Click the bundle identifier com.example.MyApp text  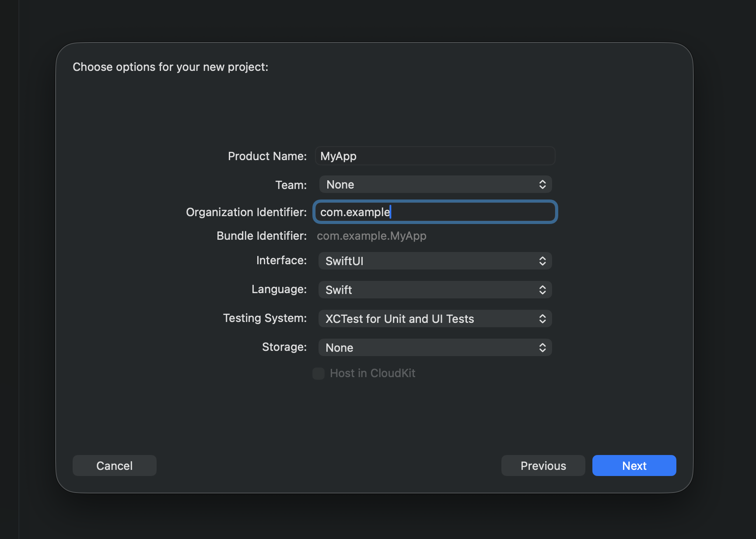(371, 236)
